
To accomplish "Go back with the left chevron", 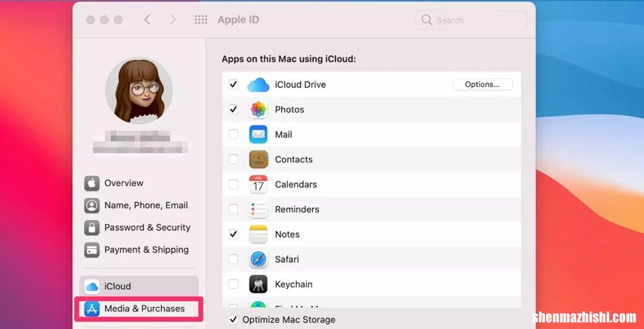I will tap(147, 20).
